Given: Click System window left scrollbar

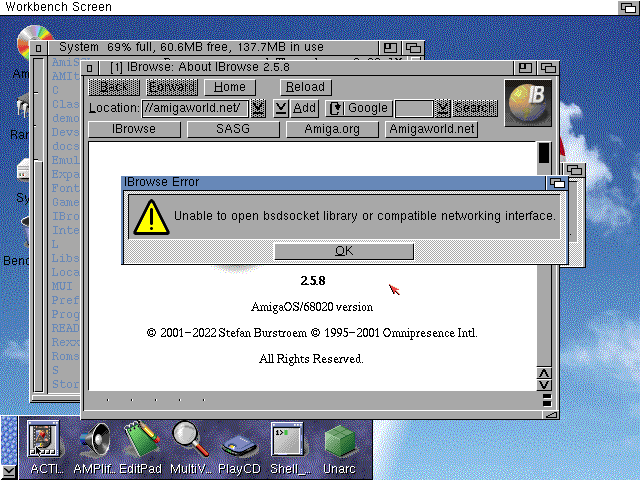Looking at the screenshot, I should (38, 224).
